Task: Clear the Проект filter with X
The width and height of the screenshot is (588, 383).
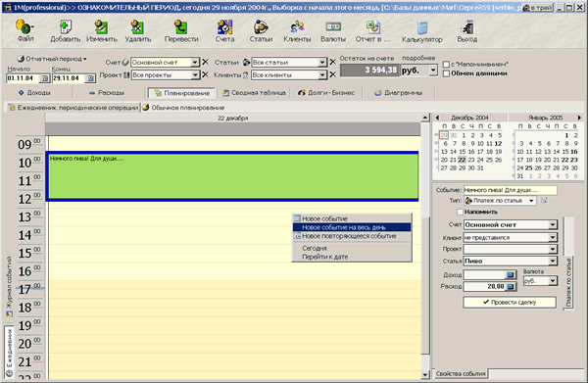Action: point(205,75)
